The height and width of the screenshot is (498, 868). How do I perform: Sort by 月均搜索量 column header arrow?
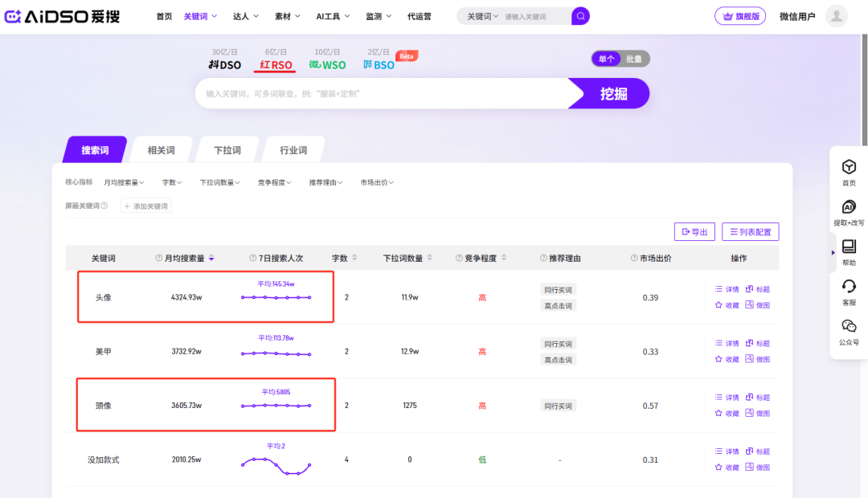pos(211,258)
